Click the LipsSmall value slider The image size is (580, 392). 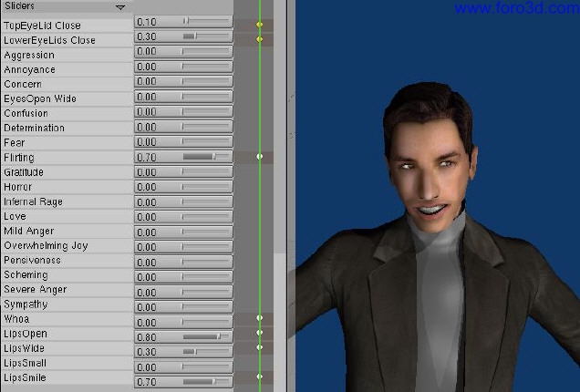click(x=183, y=366)
